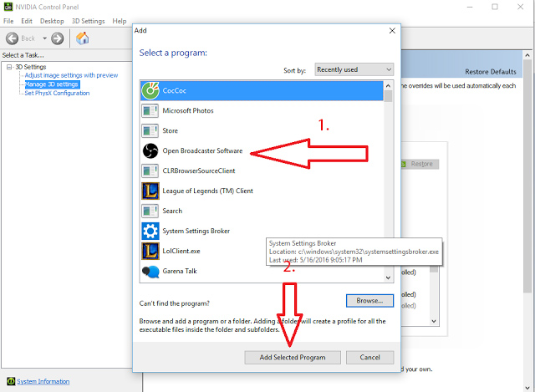Select the LolClient.exe entry text
The height and width of the screenshot is (392, 535).
point(181,251)
